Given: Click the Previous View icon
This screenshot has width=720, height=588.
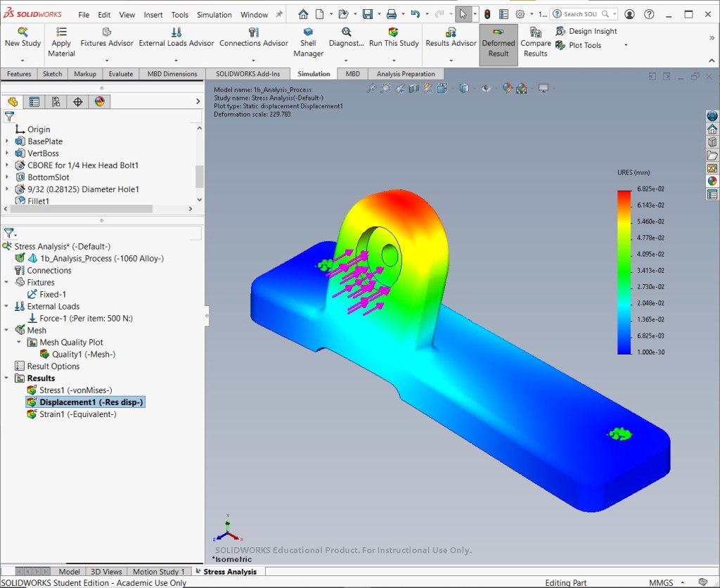Looking at the screenshot, I should point(400,88).
